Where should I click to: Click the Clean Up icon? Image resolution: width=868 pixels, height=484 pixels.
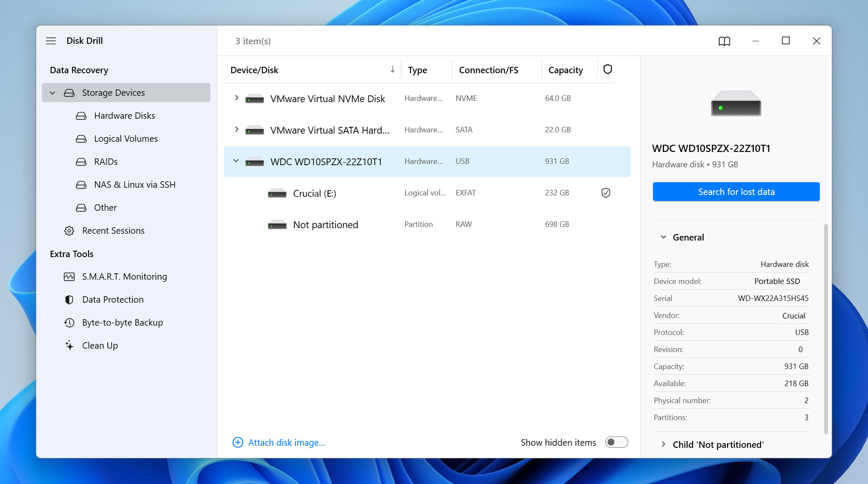tap(69, 345)
